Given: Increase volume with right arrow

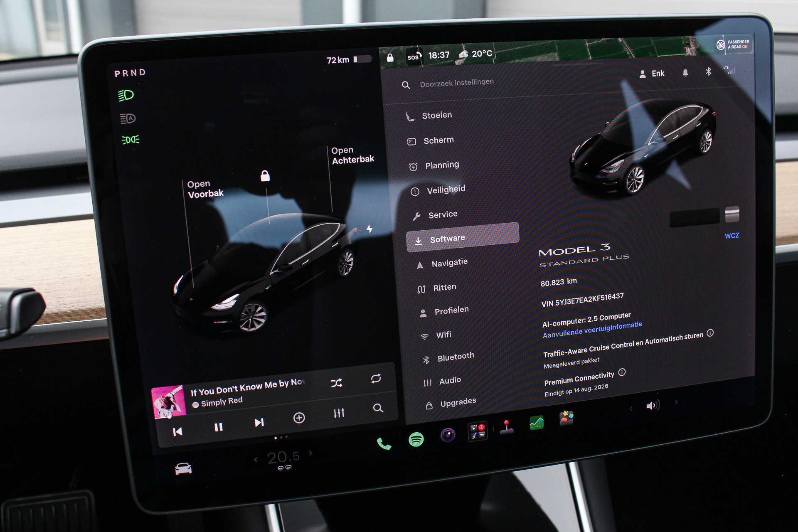Looking at the screenshot, I should click(x=676, y=402).
